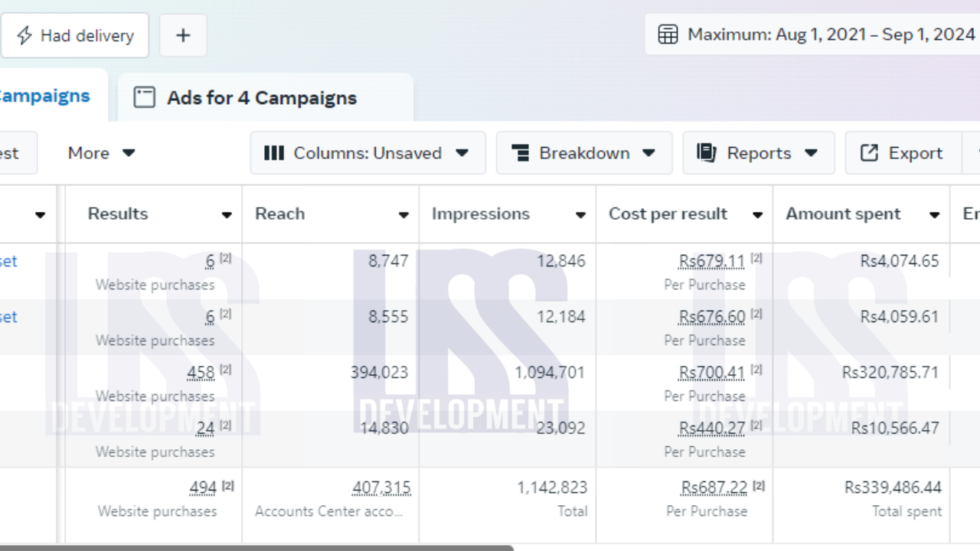Click the Rs440.27 cost per result

point(711,429)
